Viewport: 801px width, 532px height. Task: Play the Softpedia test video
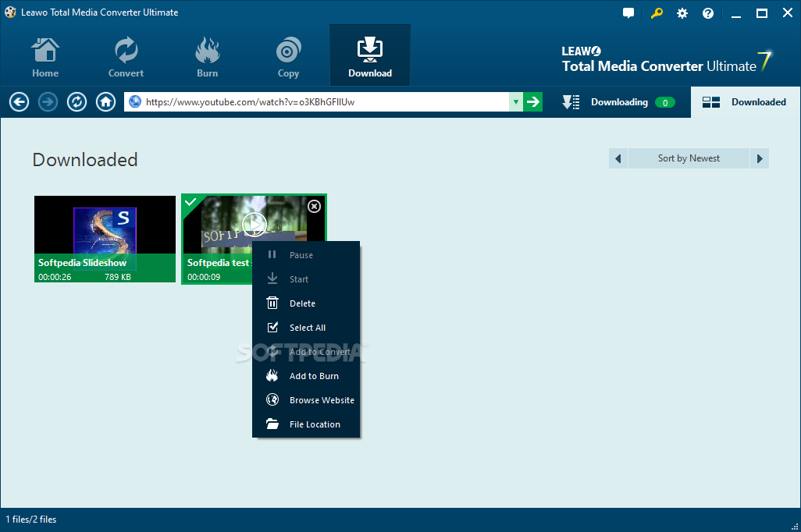[x=255, y=224]
